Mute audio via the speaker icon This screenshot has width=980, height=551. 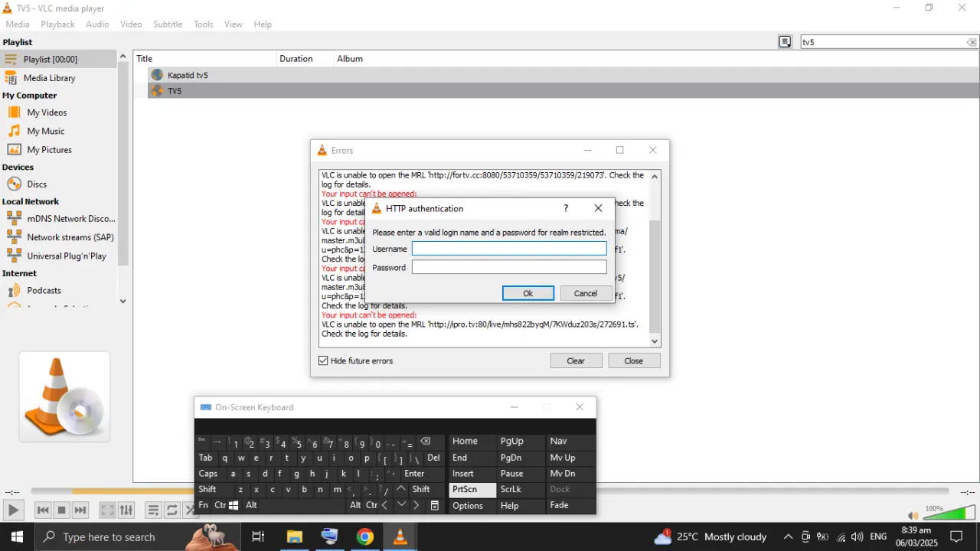pyautogui.click(x=913, y=516)
